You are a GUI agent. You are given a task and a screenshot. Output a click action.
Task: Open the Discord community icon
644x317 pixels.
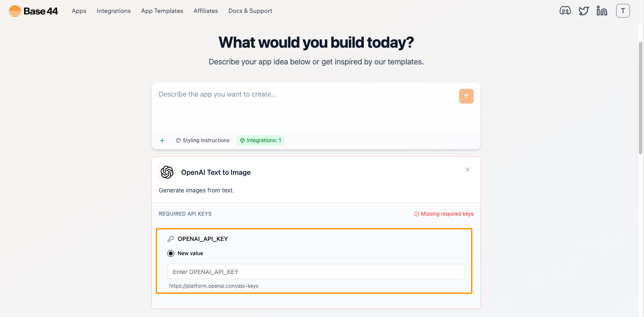(565, 10)
